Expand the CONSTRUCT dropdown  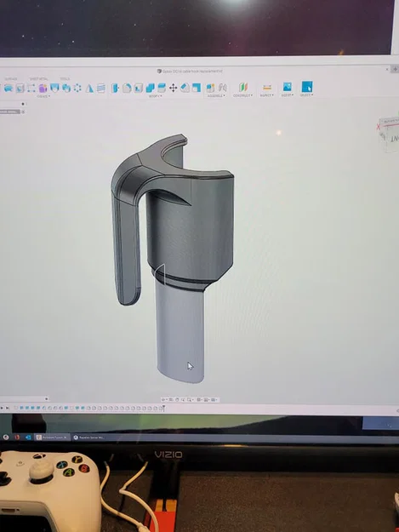coord(242,95)
